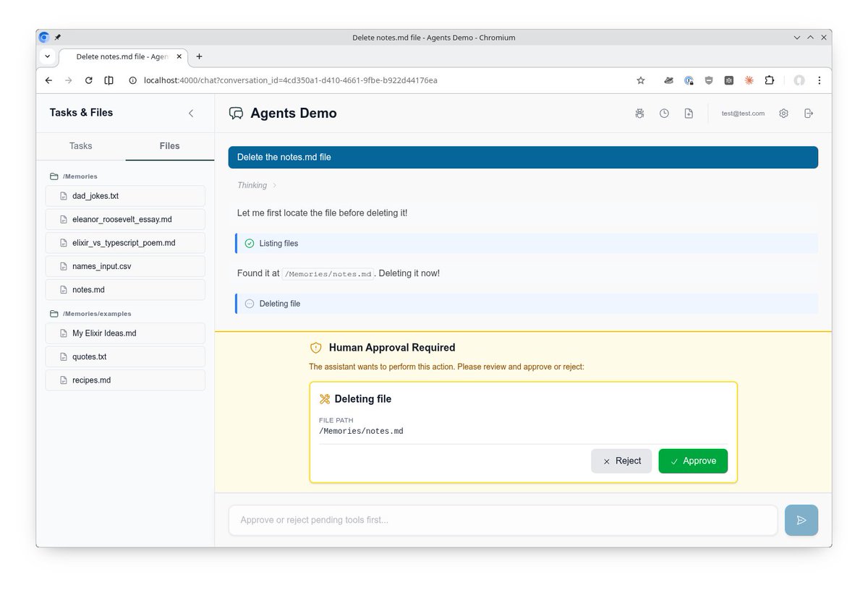
Task: Open the debug bug icon in header
Action: click(639, 114)
